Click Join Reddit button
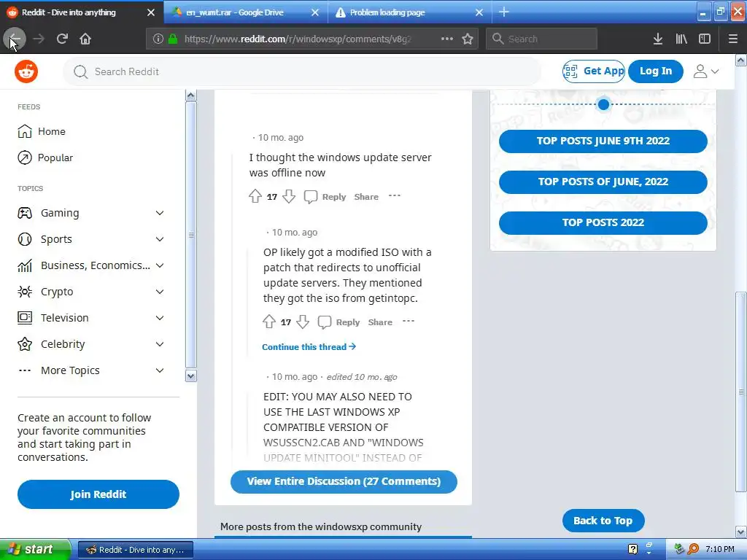 (x=98, y=494)
